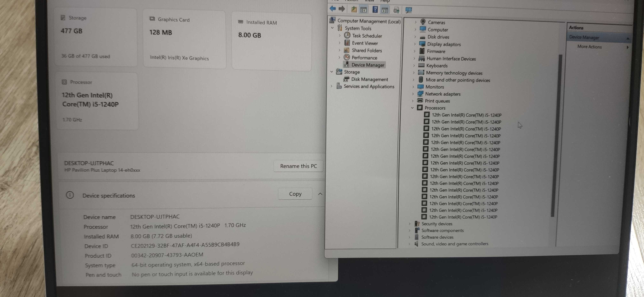Expand the Display adaptors category

[415, 44]
